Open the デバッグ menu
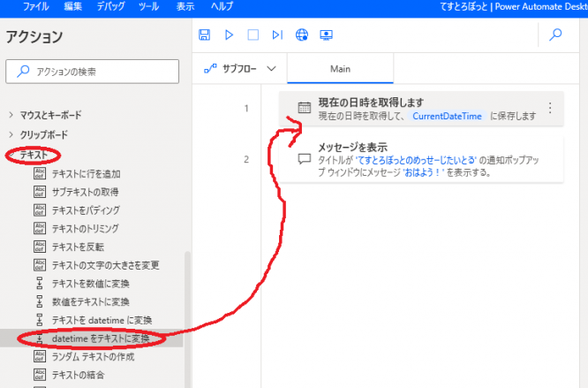This screenshot has height=388, width=588. [110, 6]
